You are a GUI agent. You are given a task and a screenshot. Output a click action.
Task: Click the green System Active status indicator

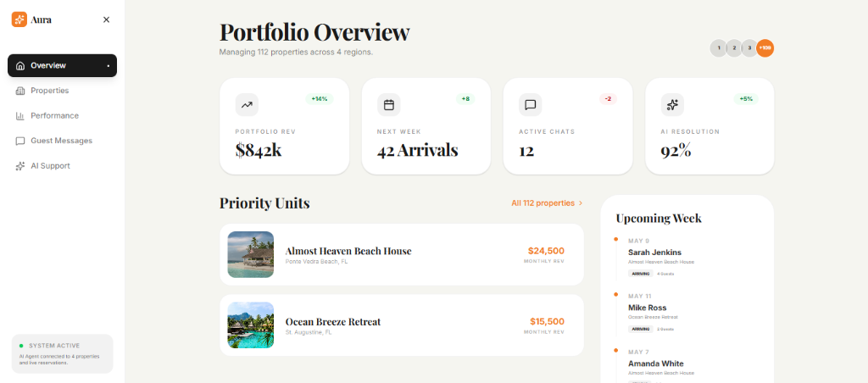[21, 346]
